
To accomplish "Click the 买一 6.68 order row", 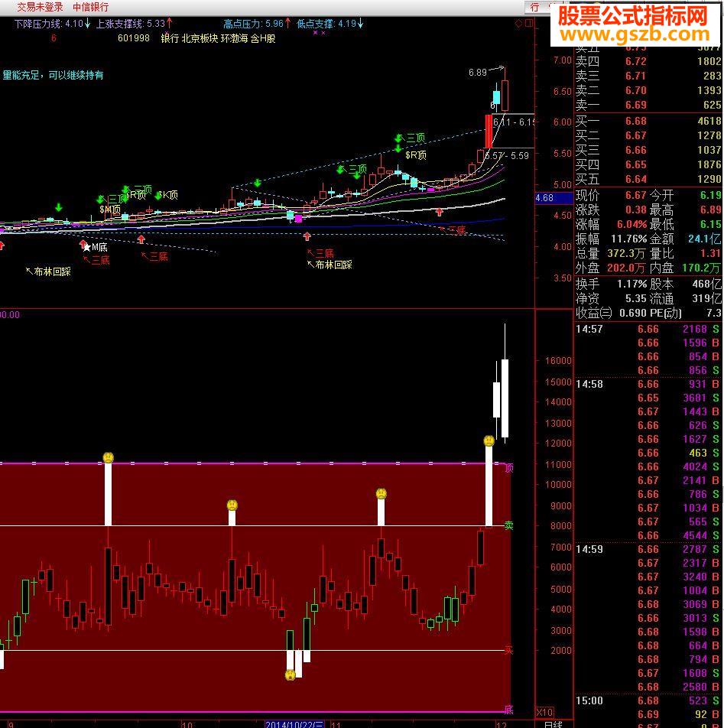I will click(648, 121).
